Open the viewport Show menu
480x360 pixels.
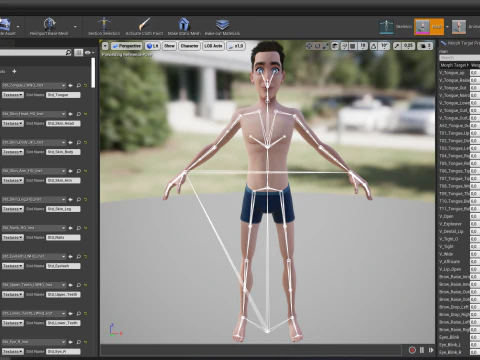169,46
